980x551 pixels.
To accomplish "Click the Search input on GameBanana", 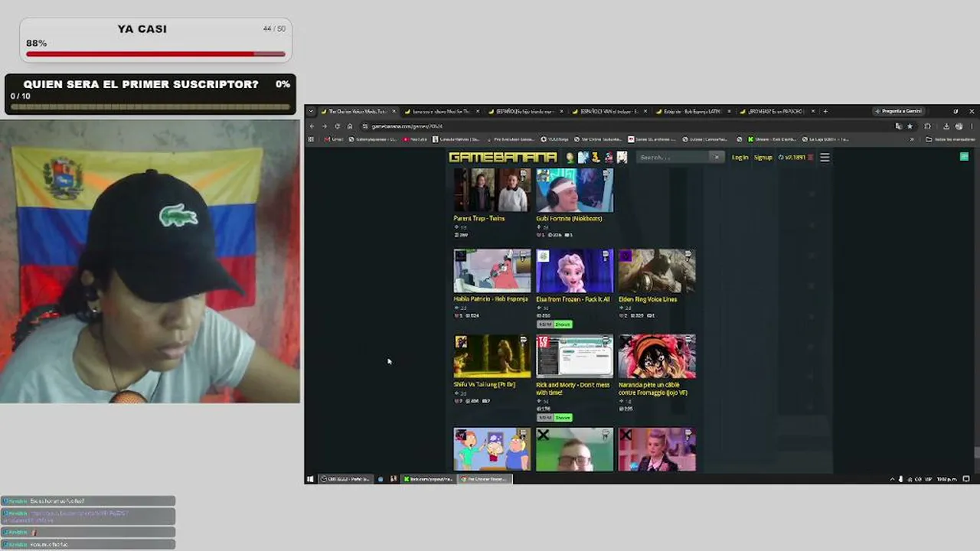I will click(673, 157).
